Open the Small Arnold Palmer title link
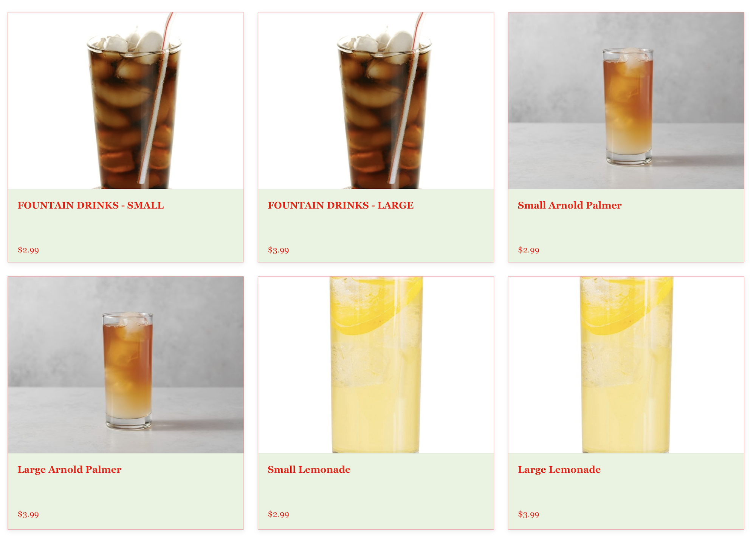 pyautogui.click(x=570, y=205)
